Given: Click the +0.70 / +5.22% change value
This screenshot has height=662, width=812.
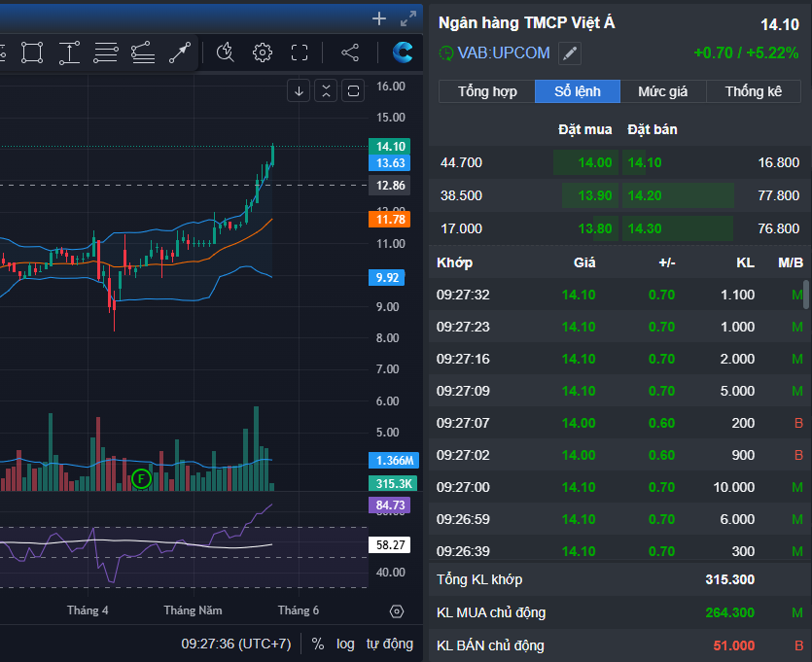Looking at the screenshot, I should pos(746,52).
